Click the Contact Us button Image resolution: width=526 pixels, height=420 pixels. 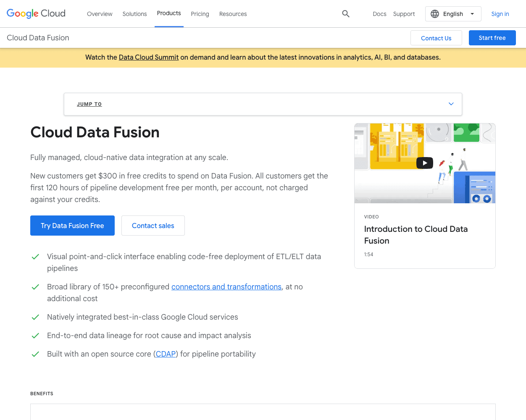coord(436,38)
